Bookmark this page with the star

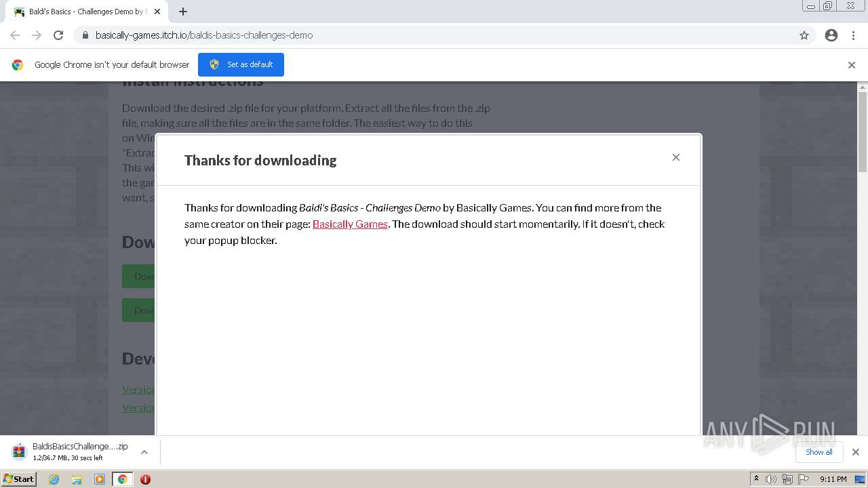click(x=804, y=35)
